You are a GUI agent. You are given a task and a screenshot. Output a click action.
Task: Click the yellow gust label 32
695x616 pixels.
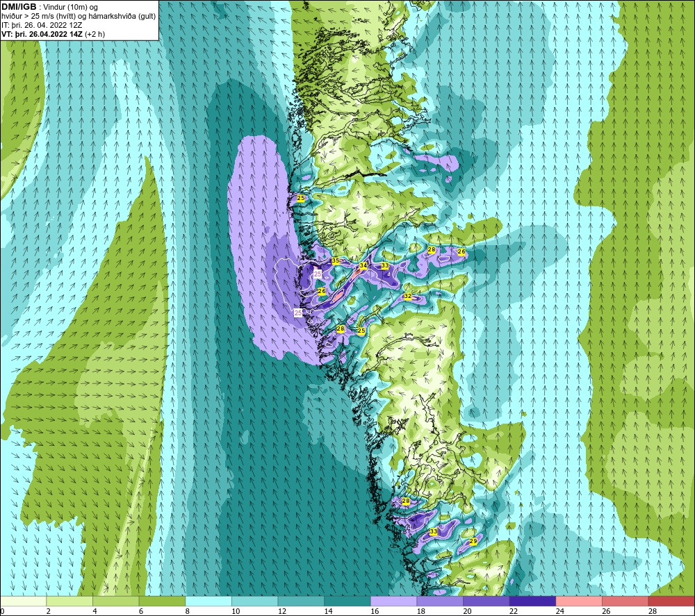point(408,296)
